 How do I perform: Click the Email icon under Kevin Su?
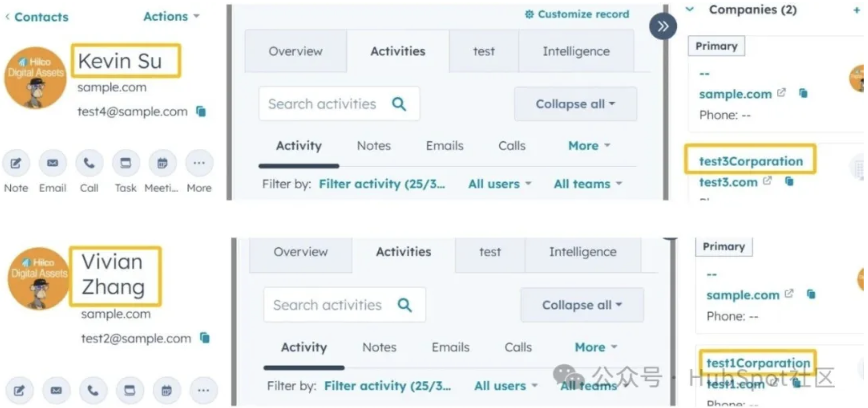[53, 163]
